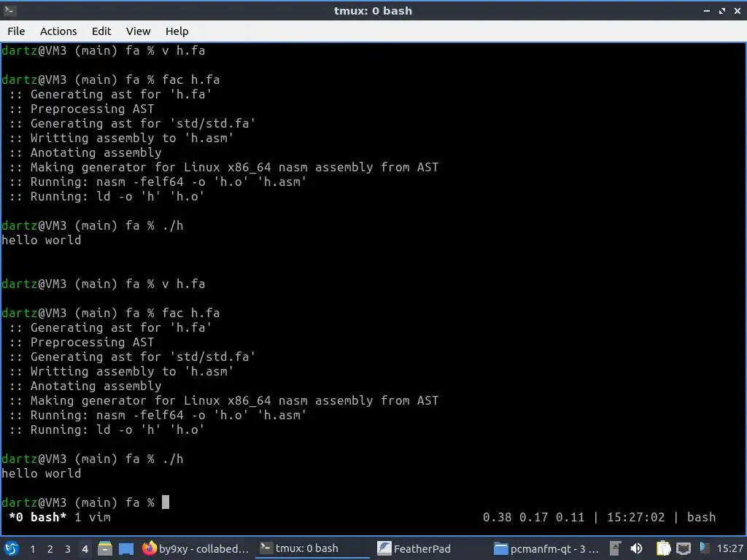747x560 pixels.
Task: Click the first 'v h.fa' command line
Action: (104, 50)
